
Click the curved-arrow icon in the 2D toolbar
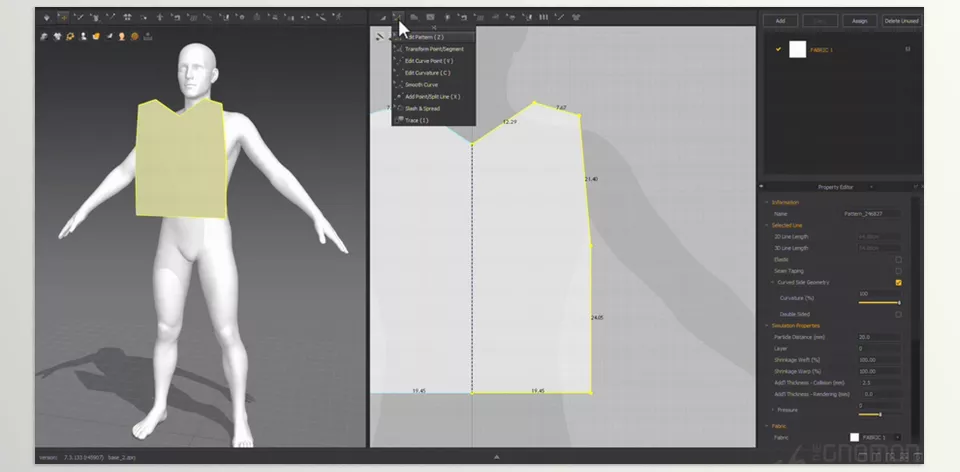pos(463,17)
